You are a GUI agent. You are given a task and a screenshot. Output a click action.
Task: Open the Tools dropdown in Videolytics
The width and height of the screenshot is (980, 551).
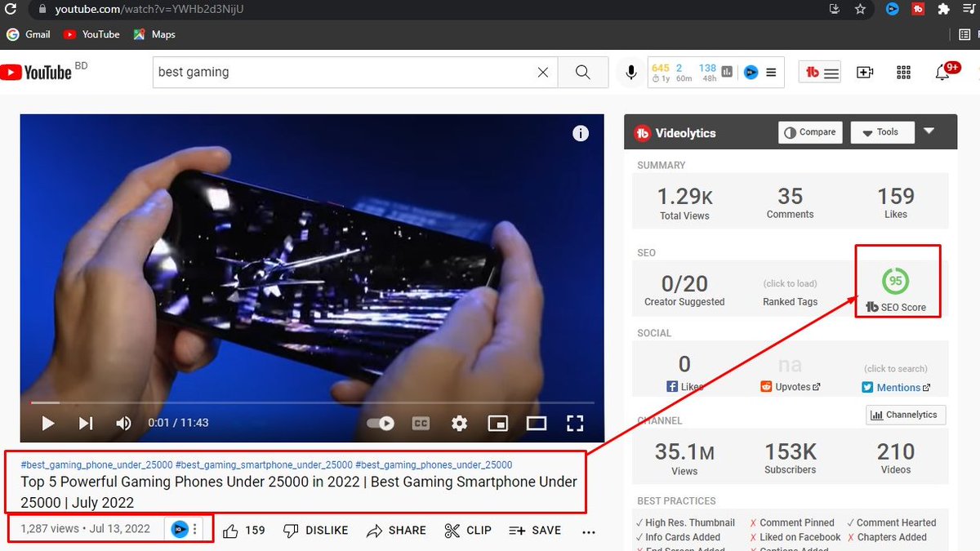882,132
